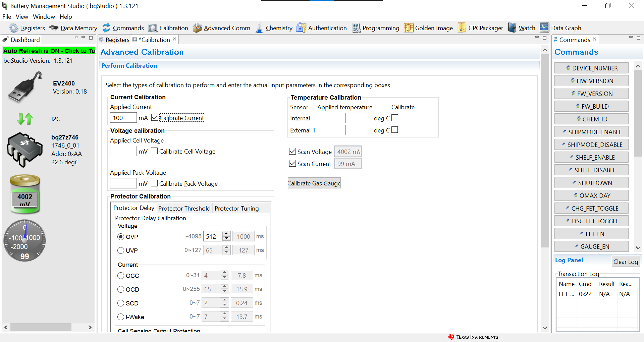
Task: Uncheck the Calibrate Current checkbox
Action: coord(155,118)
